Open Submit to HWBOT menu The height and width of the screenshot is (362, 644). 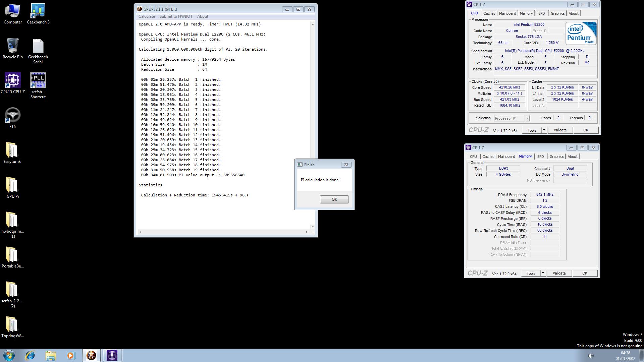click(x=176, y=16)
